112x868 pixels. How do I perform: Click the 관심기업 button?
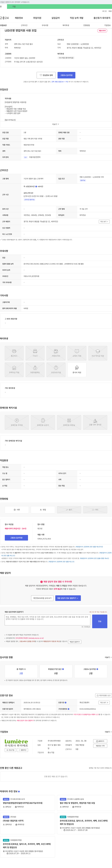point(10,750)
